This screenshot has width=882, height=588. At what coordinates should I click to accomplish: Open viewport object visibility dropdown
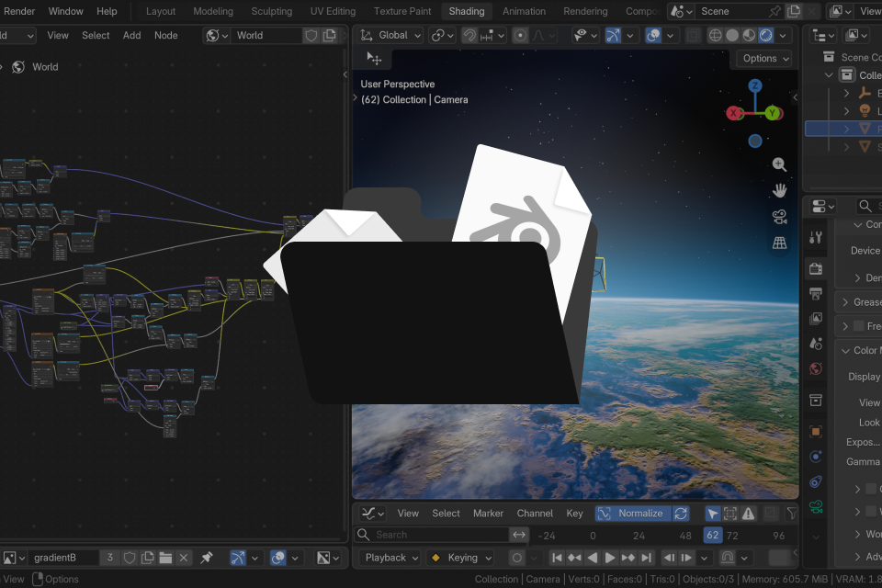[x=585, y=36]
